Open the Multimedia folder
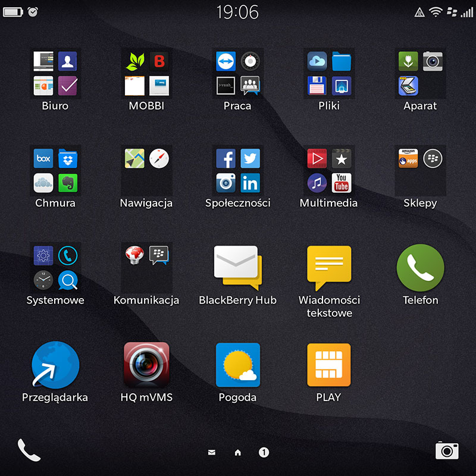 (329, 171)
